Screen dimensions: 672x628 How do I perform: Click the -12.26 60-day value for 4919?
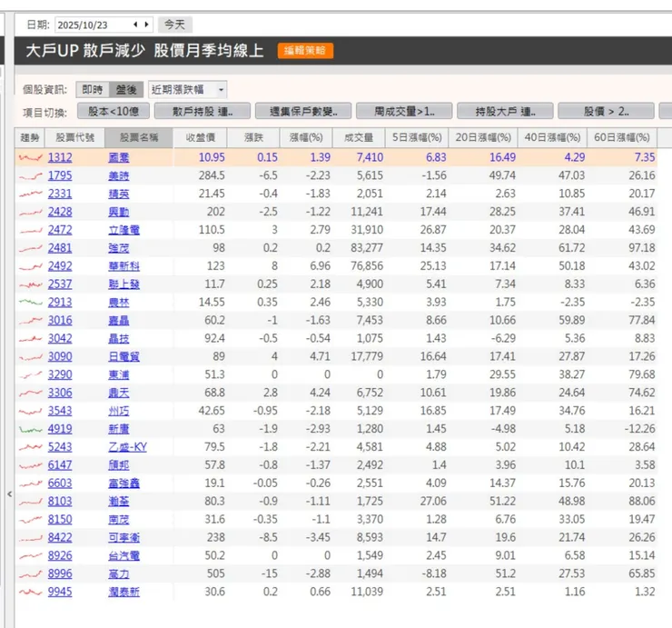point(640,429)
